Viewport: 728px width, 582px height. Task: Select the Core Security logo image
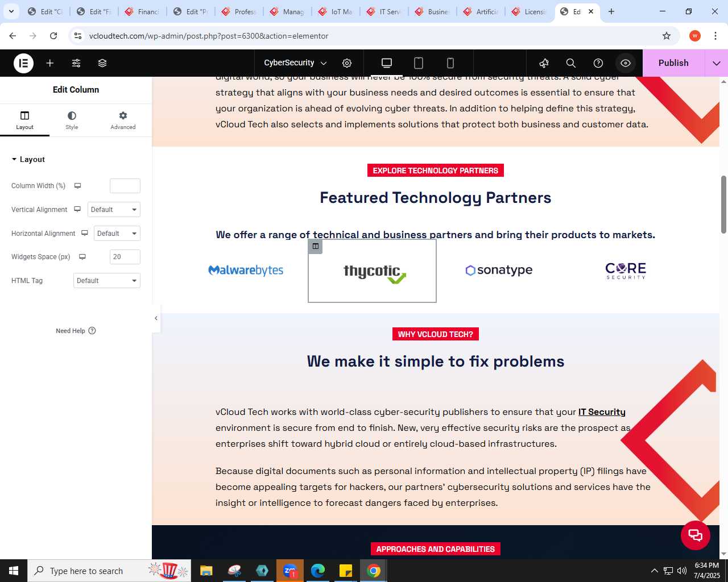[x=626, y=271]
